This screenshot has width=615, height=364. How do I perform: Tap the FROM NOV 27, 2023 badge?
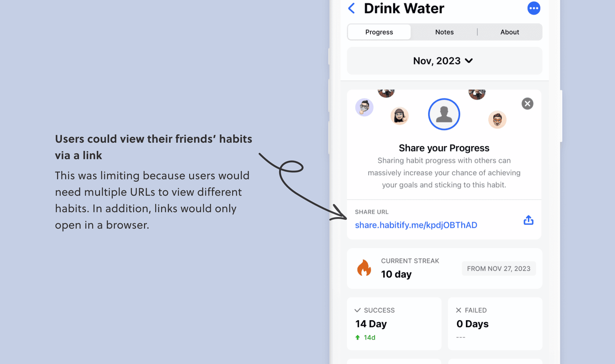click(x=498, y=269)
